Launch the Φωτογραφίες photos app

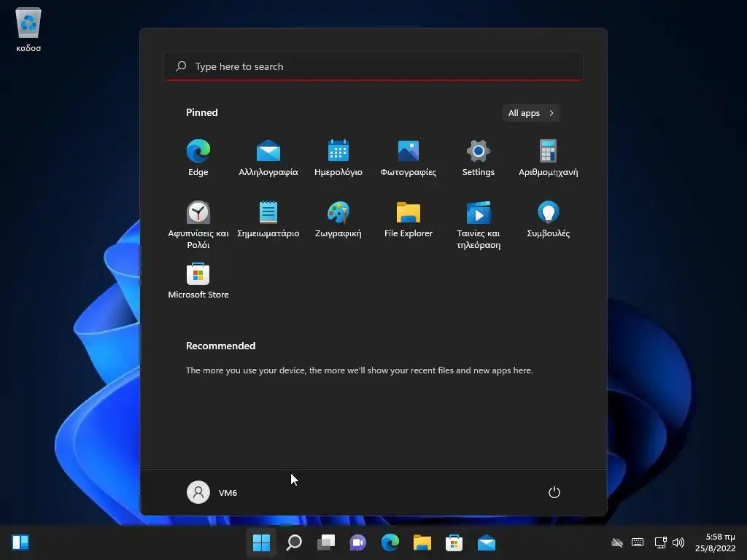point(409,158)
